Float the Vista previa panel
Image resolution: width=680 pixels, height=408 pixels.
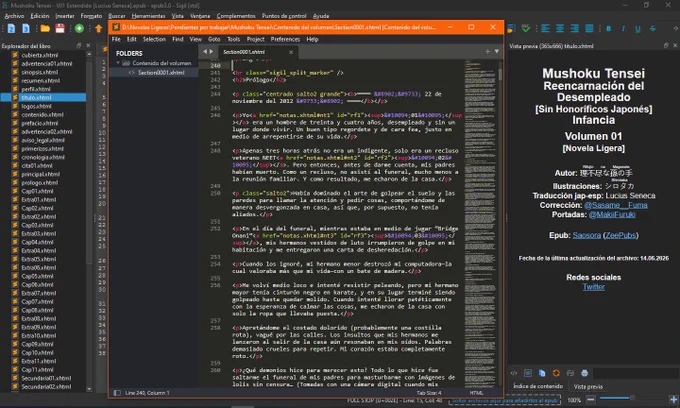[x=667, y=46]
